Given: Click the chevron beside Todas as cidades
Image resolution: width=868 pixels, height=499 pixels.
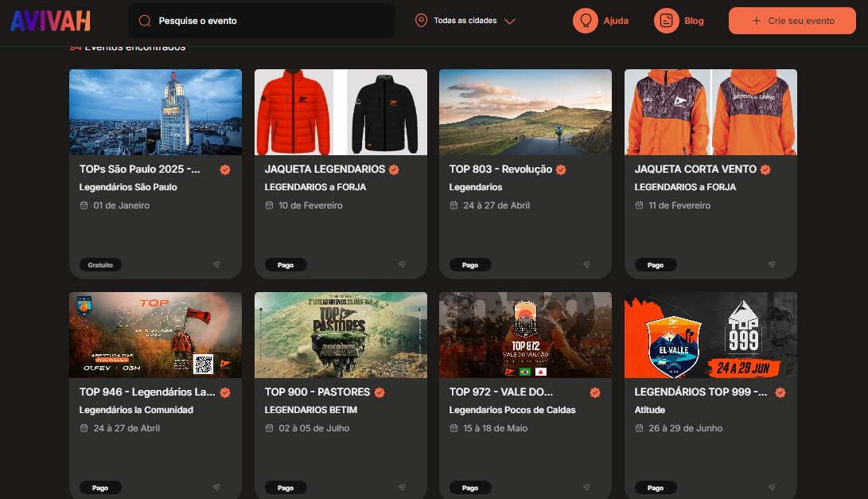Looking at the screenshot, I should [x=510, y=21].
